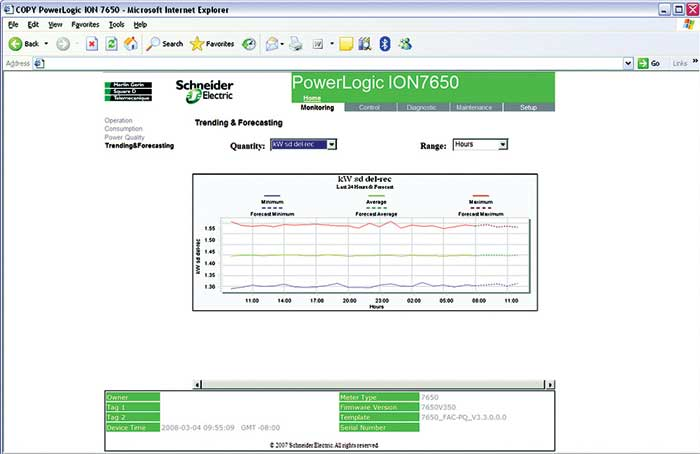Stop loading with the red X icon
This screenshot has height=454, width=700.
tap(92, 44)
